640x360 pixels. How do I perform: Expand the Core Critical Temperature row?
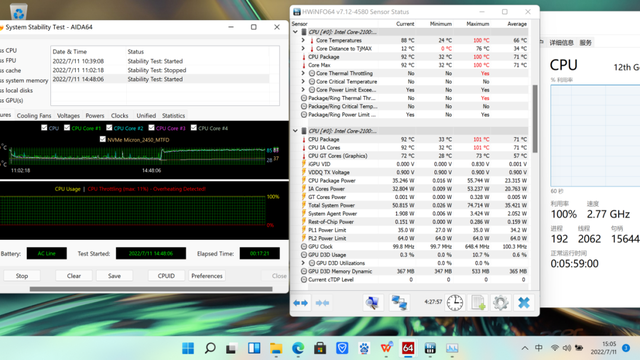[303, 81]
